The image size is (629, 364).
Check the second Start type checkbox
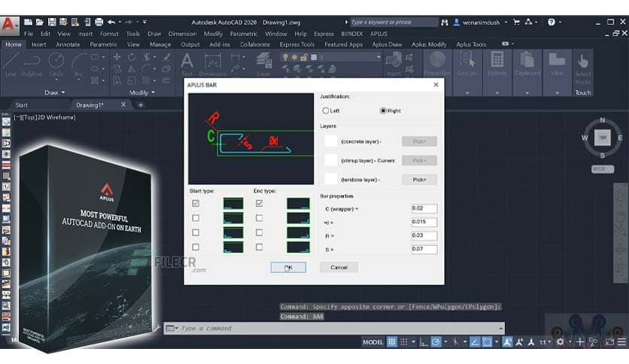(196, 218)
